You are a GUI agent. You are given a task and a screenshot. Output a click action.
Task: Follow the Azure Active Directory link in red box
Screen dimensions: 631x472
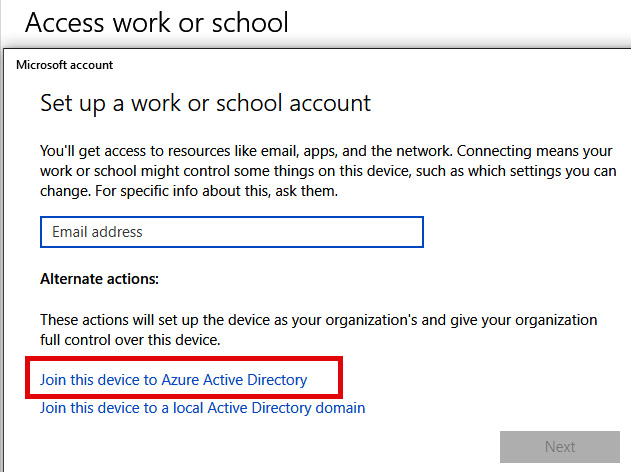coord(173,380)
